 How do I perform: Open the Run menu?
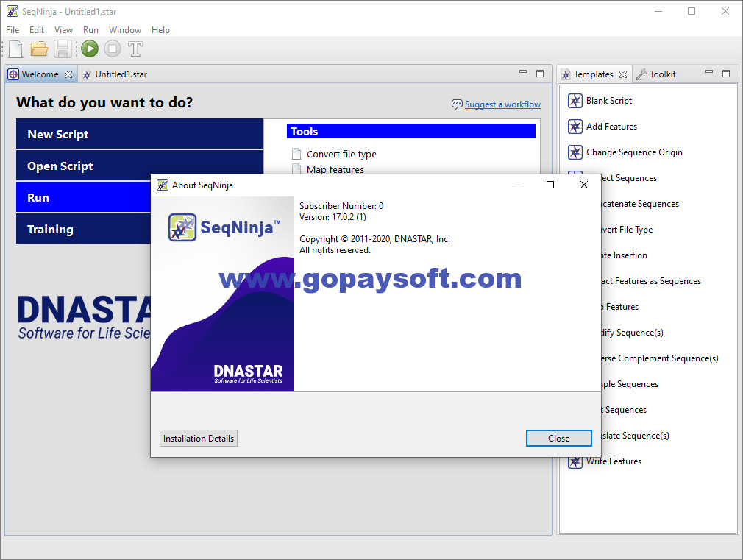90,30
